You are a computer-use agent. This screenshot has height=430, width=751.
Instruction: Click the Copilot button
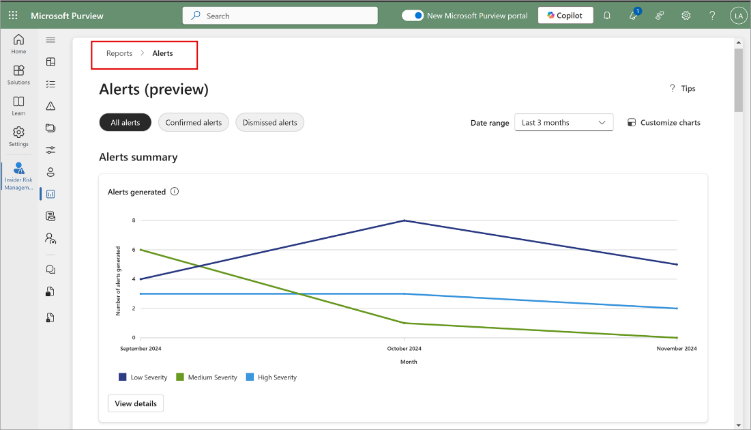565,15
